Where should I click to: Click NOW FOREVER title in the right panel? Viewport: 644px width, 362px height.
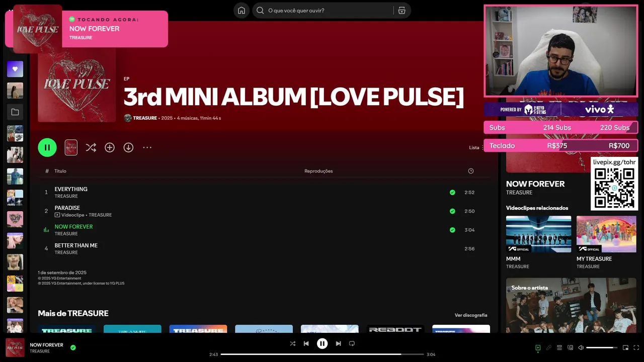[x=535, y=184]
